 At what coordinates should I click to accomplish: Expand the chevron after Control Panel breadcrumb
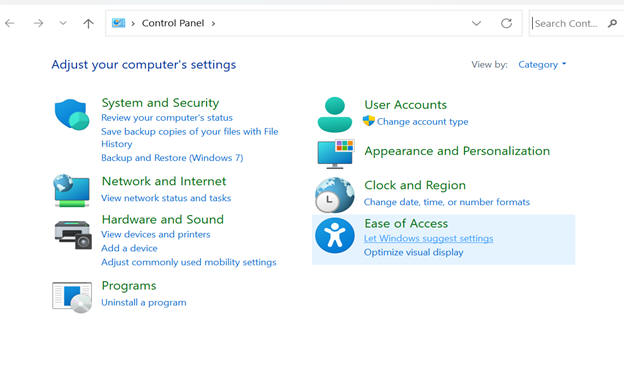click(x=213, y=23)
